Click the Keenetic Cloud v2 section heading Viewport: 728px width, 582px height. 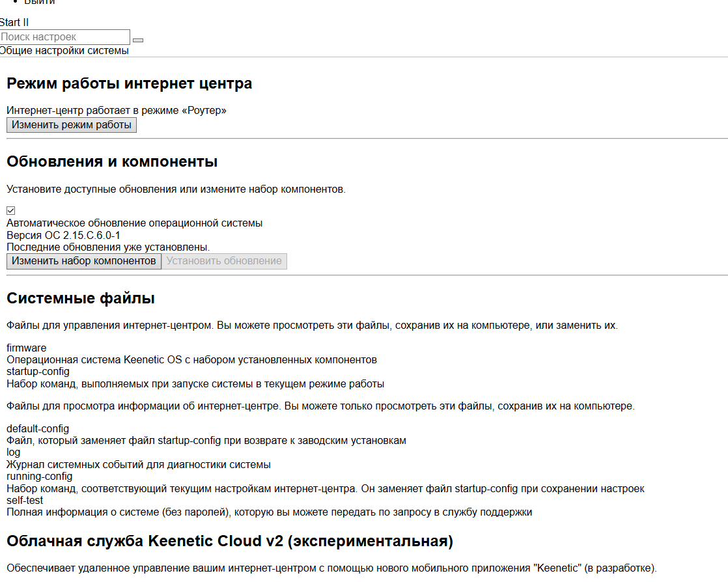coord(229,542)
